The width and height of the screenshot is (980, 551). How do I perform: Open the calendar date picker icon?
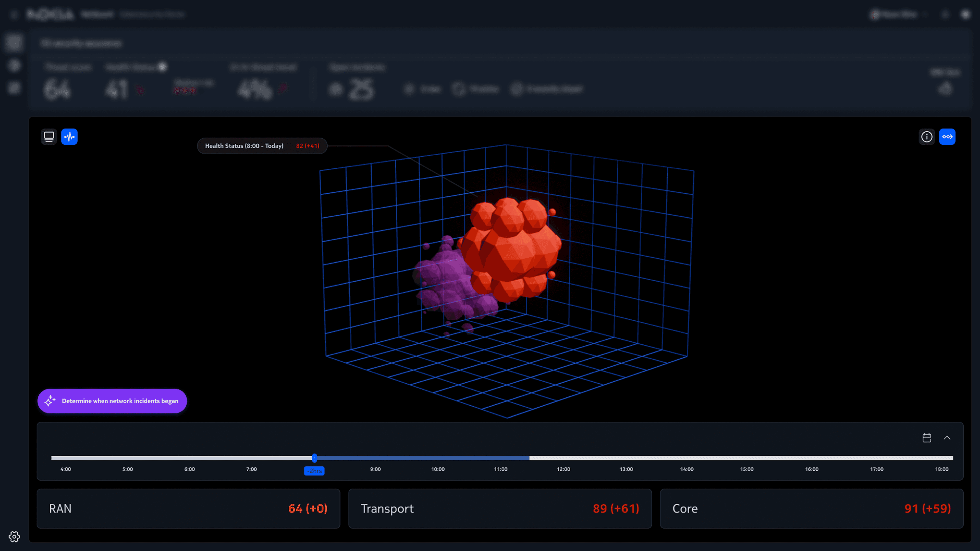coord(927,438)
